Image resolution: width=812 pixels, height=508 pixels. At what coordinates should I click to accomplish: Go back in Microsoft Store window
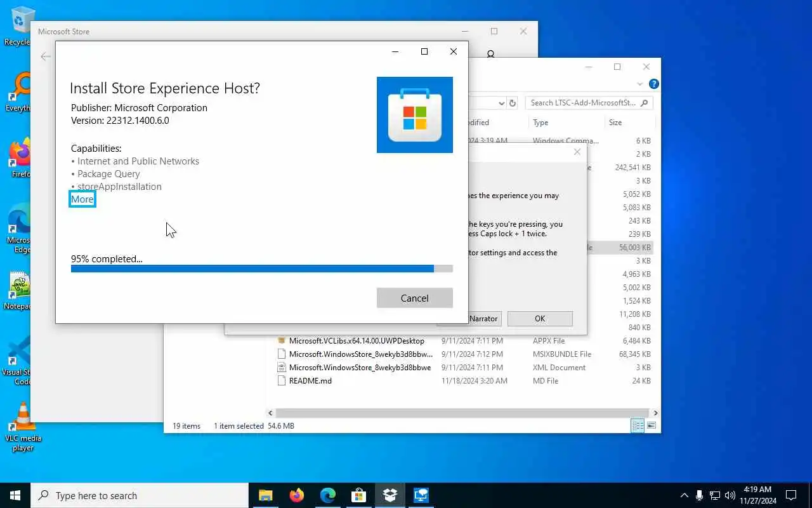[46, 57]
